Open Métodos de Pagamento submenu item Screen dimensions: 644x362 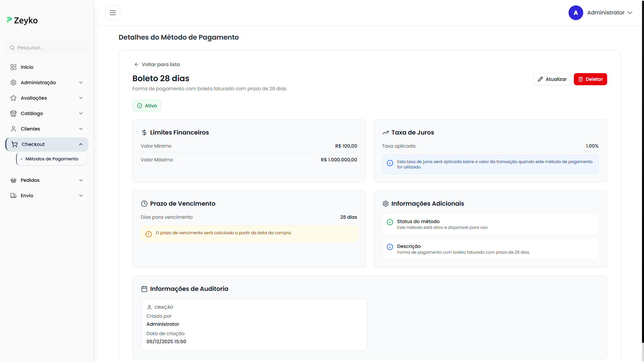[x=52, y=159]
